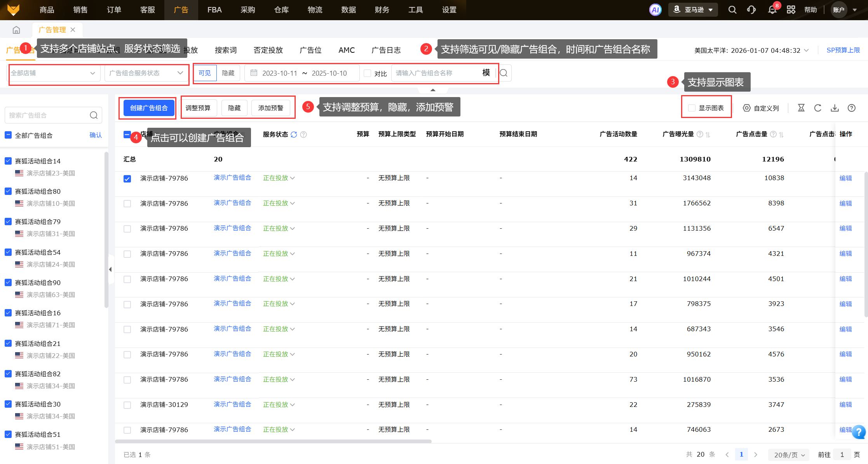Click the 创建广告组合 button
The image size is (868, 464).
(x=149, y=108)
